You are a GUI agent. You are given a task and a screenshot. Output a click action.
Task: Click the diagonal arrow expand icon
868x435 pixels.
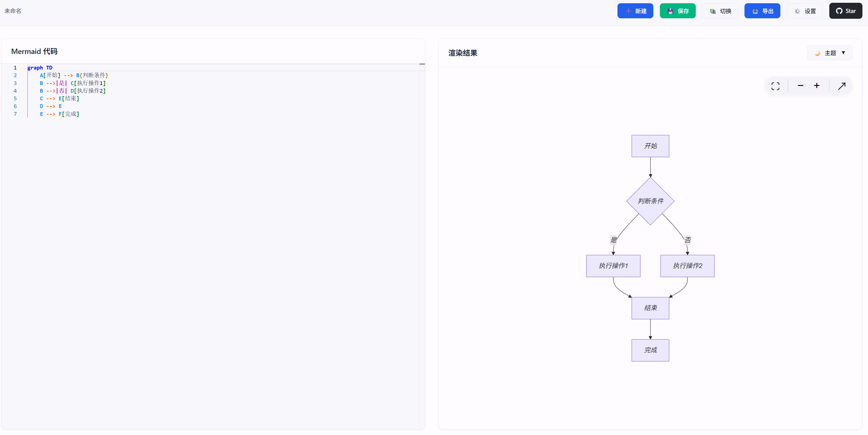(841, 86)
